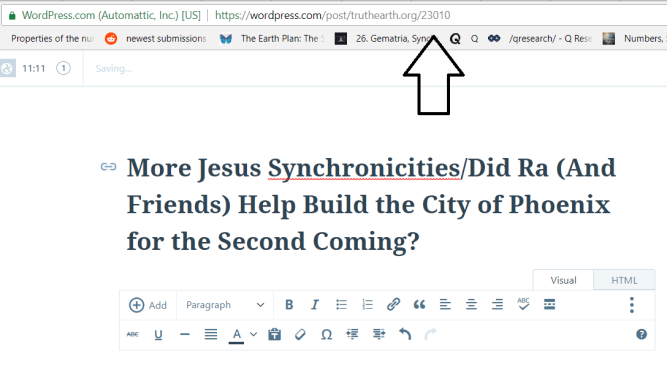This screenshot has width=667, height=370.
Task: Apply the current text color
Action: pos(237,335)
